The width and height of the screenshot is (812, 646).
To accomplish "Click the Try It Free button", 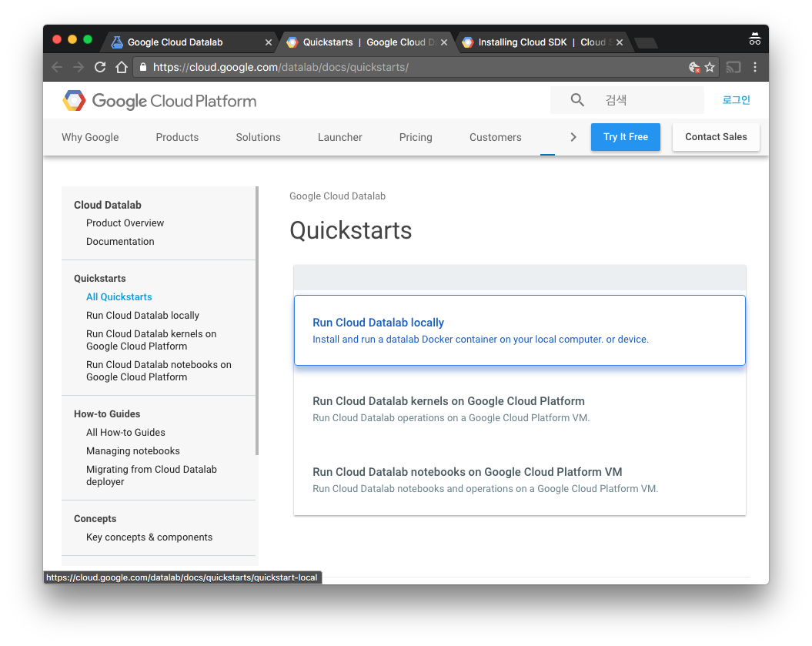I will click(625, 136).
